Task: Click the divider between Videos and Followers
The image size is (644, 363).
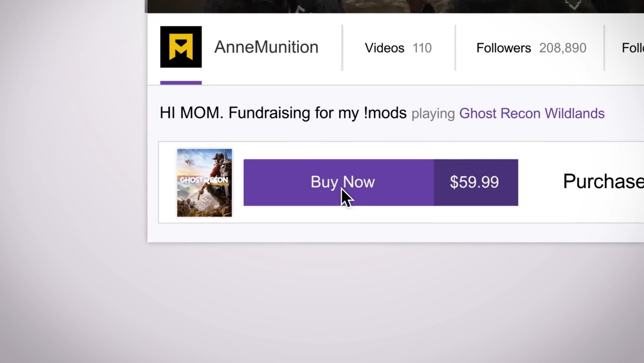Action: 455,48
